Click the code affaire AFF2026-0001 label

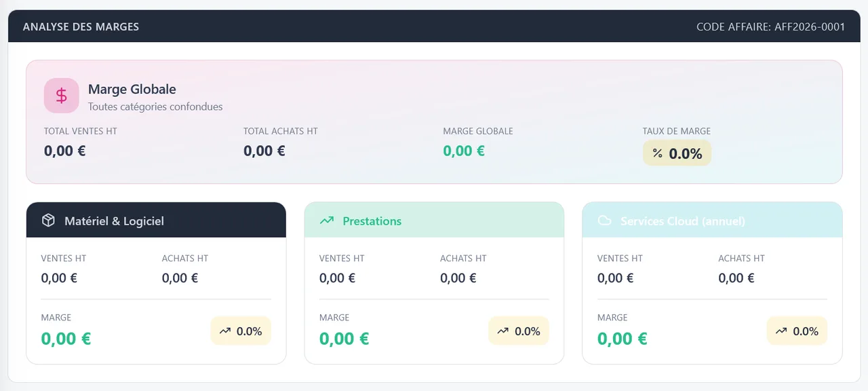point(771,26)
